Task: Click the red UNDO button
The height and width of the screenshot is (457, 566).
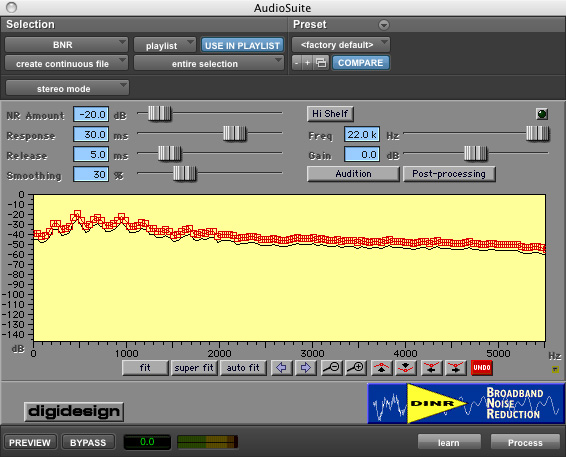Action: pos(482,368)
